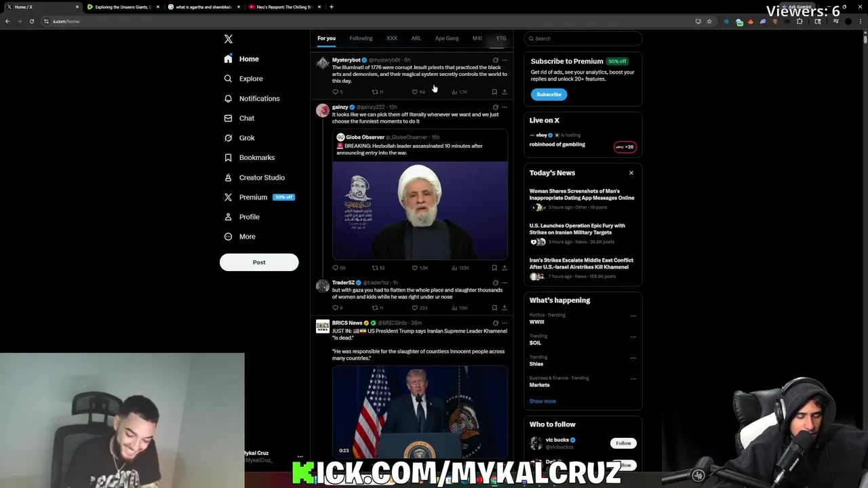868x488 pixels.
Task: Open Premium in sidebar
Action: pyautogui.click(x=259, y=197)
